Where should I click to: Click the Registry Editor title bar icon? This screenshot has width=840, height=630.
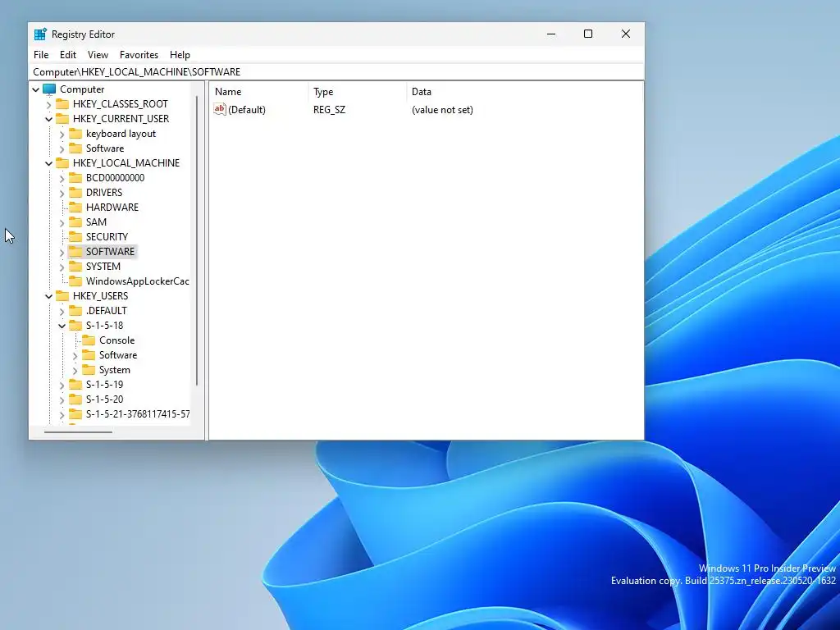coord(40,34)
